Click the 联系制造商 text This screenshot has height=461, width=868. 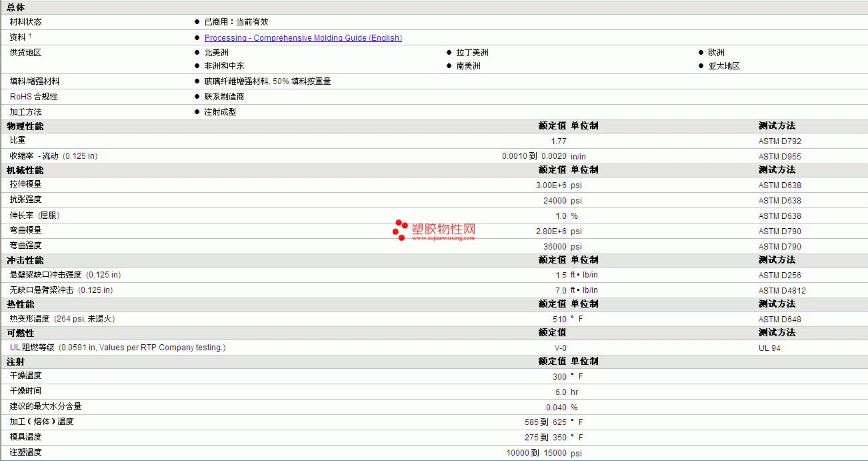coord(225,97)
